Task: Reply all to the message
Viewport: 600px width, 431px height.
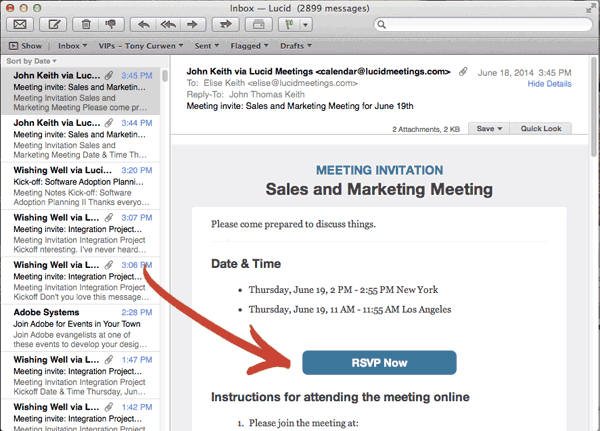Action: [x=168, y=24]
